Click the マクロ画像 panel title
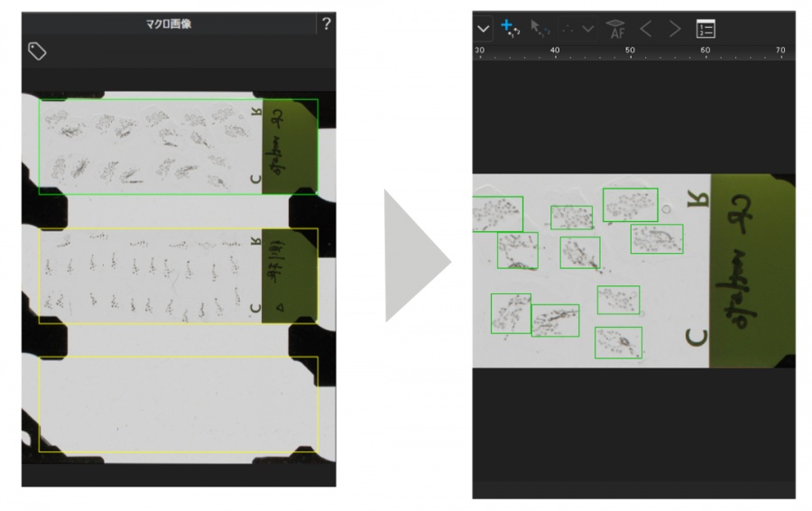Image resolution: width=812 pixels, height=511 pixels. [x=169, y=23]
